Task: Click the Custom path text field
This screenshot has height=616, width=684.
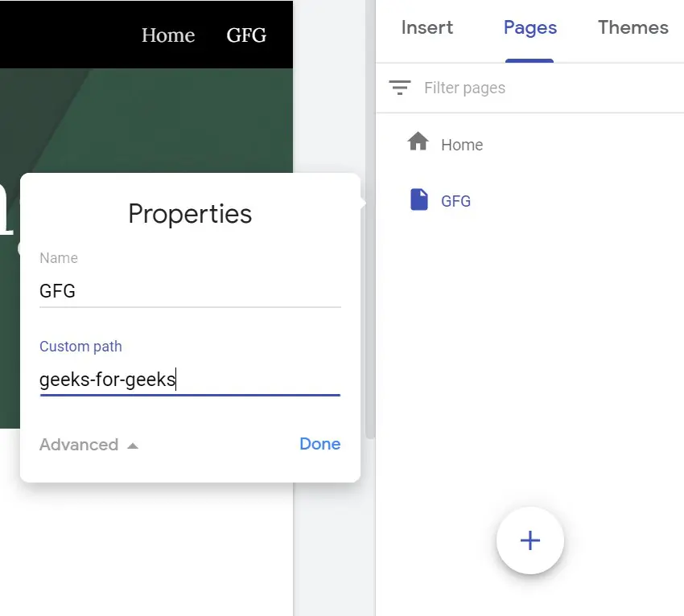Action: coord(190,380)
